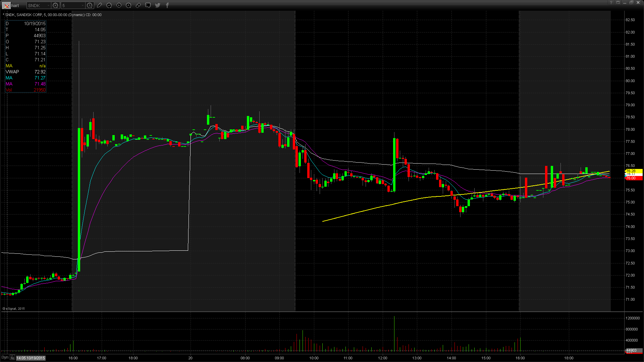Open the help question mark button

(611, 3)
